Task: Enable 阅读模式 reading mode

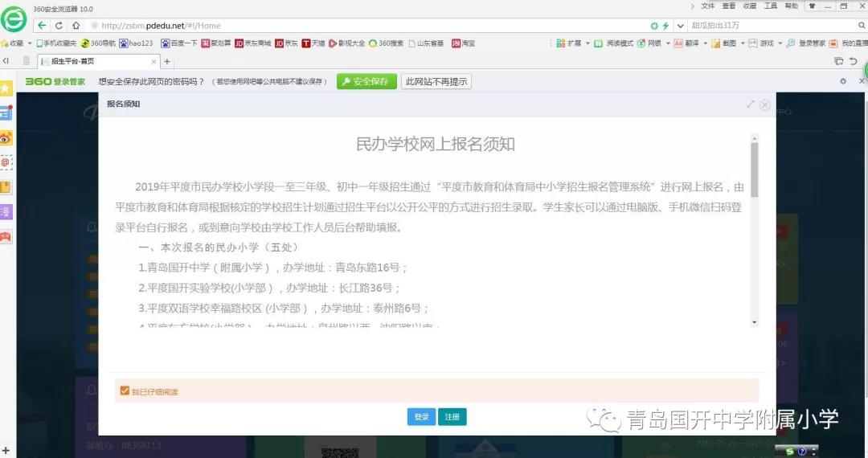Action: point(613,43)
